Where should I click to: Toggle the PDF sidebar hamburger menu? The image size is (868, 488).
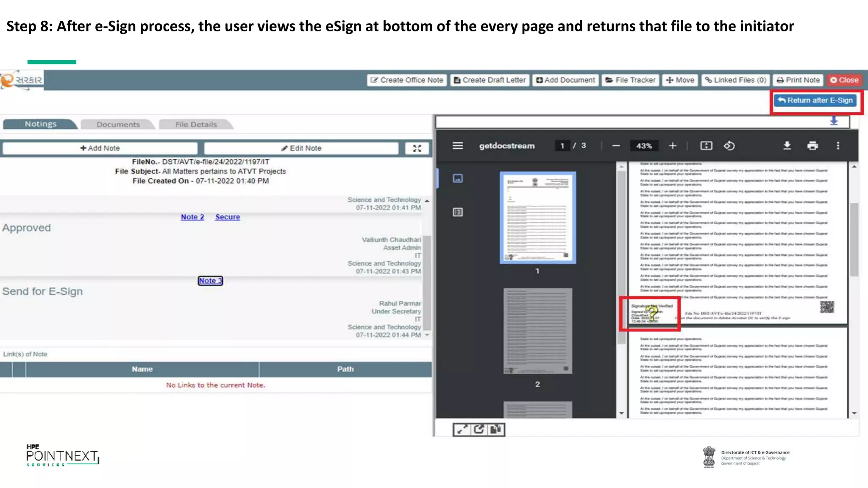(458, 146)
